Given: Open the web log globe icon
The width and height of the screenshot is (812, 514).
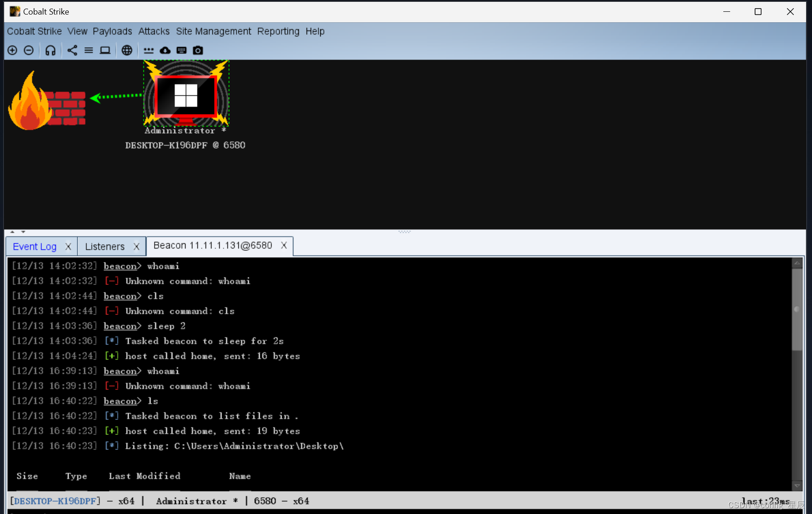Looking at the screenshot, I should pos(127,50).
